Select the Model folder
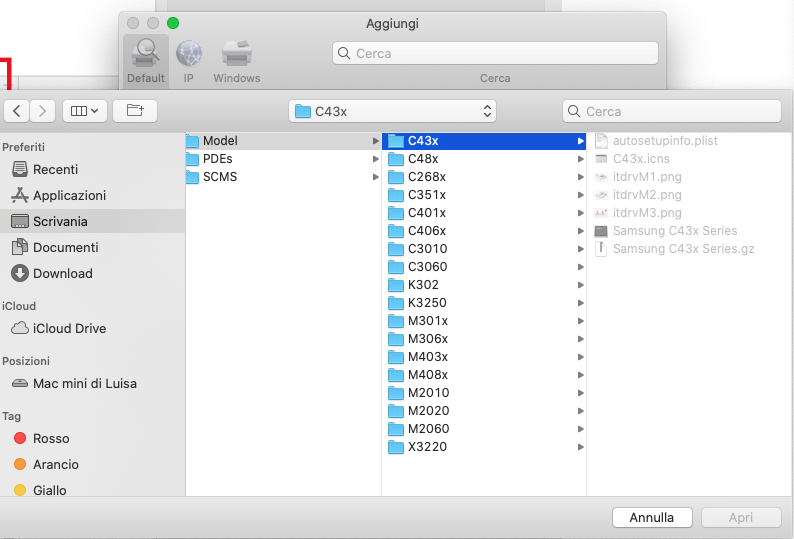 click(283, 141)
